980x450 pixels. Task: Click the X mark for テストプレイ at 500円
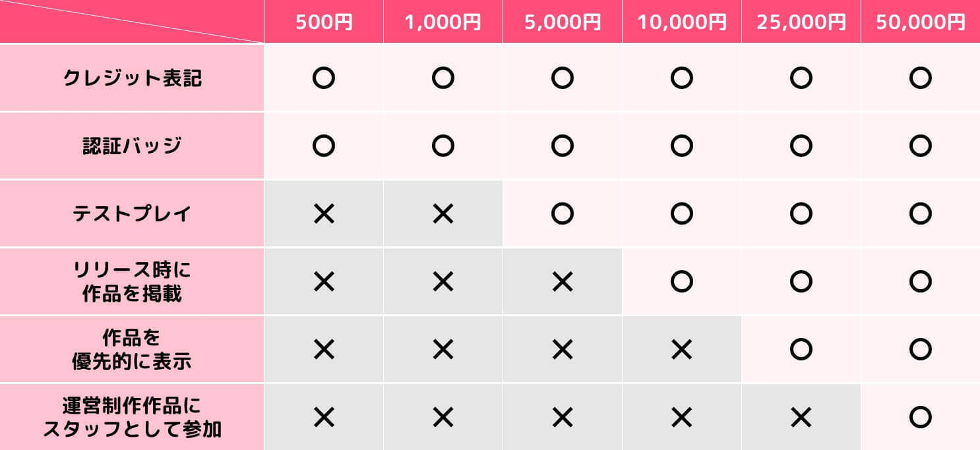pyautogui.click(x=323, y=213)
